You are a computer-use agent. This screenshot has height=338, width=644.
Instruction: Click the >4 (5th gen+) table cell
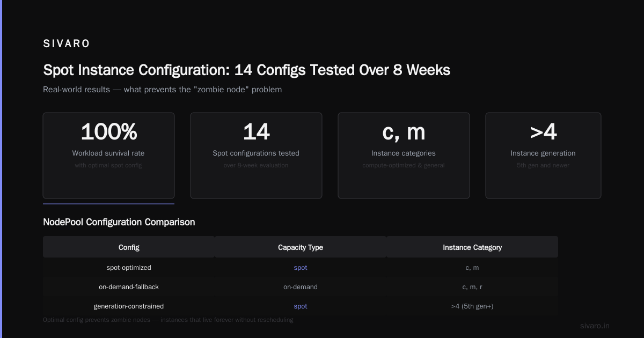pyautogui.click(x=472, y=306)
